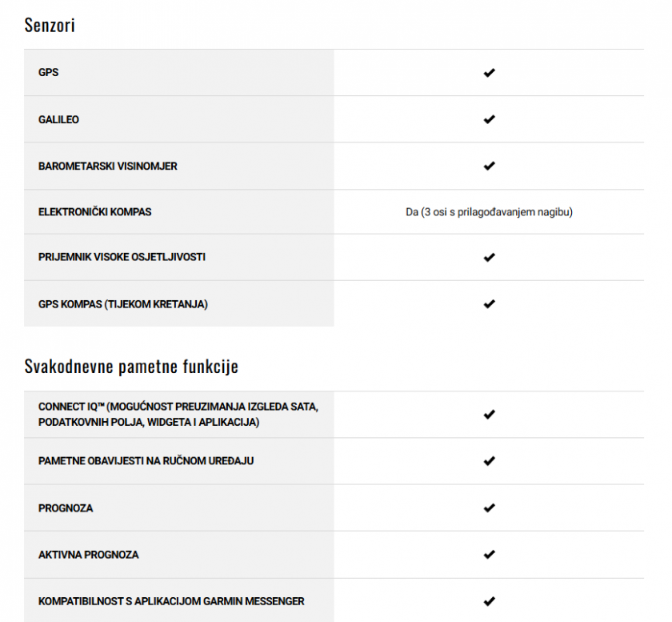The height and width of the screenshot is (622, 672).
Task: Click the 'Da (3 osi s prilagođavanjem nagibu)' text
Action: 489,212
